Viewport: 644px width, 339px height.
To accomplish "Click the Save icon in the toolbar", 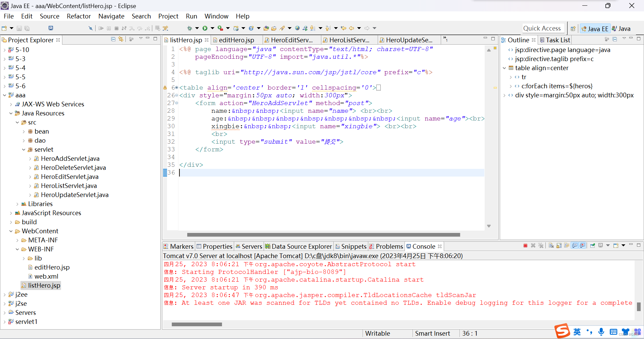I will [x=19, y=29].
